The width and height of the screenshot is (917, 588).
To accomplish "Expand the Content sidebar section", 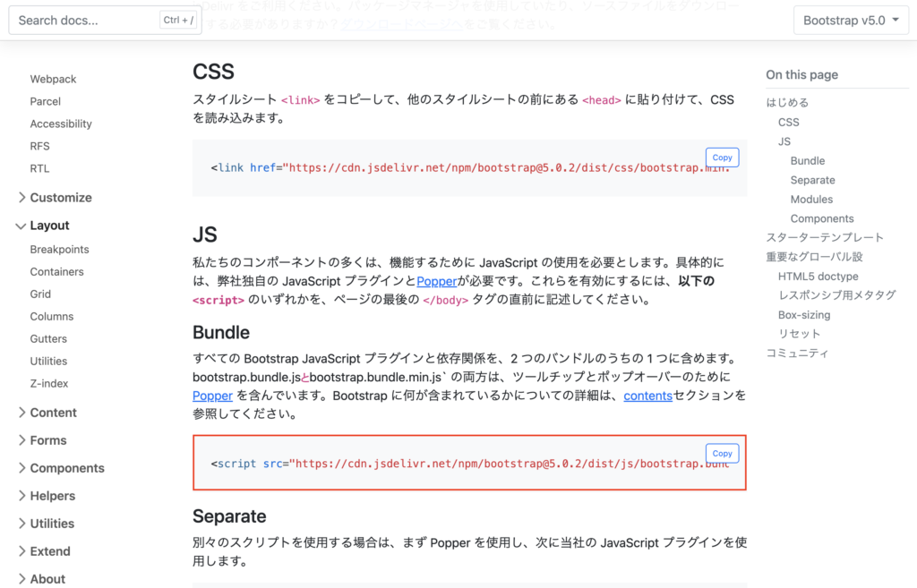I will 53,413.
